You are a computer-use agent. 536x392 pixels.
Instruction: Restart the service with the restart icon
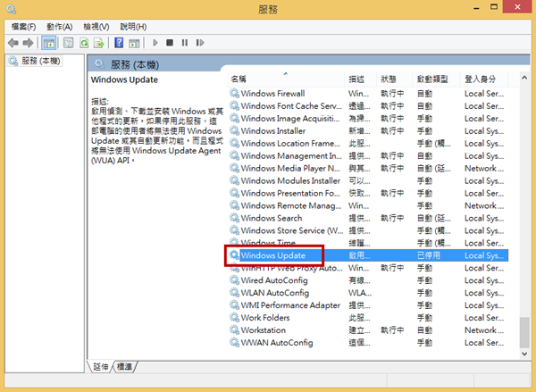(x=200, y=43)
